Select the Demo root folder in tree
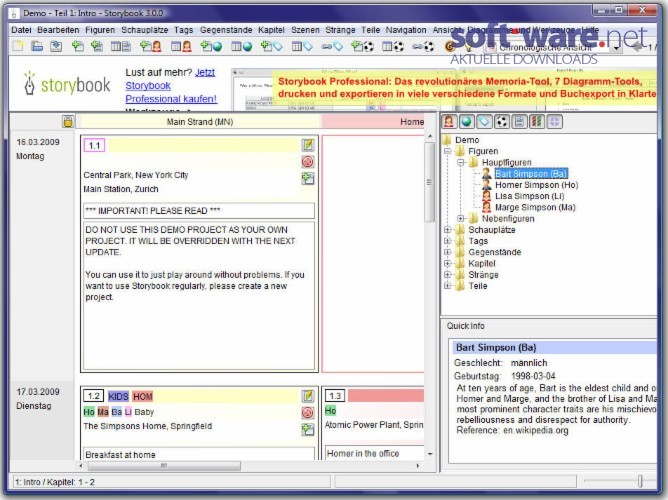Screen dimensions: 668x500 [467, 140]
